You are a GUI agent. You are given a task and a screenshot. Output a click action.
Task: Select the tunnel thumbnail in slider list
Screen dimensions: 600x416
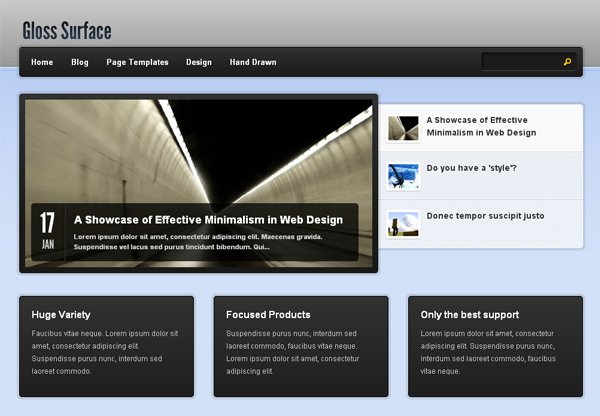tap(403, 129)
